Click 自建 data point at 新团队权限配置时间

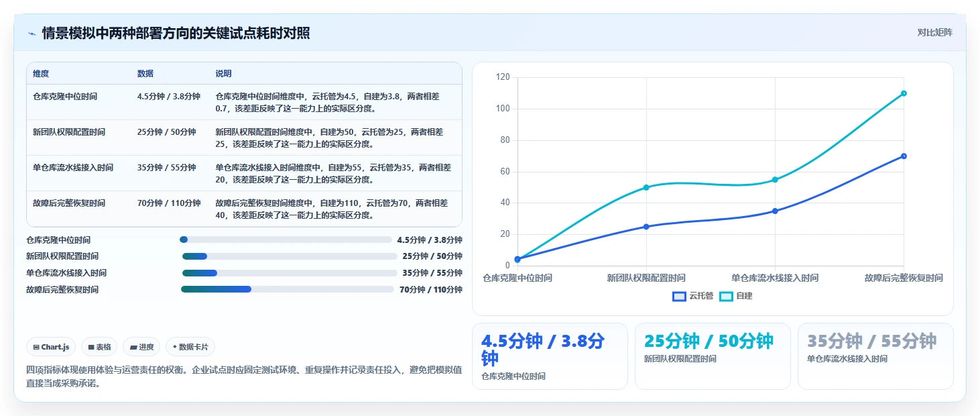click(x=646, y=187)
